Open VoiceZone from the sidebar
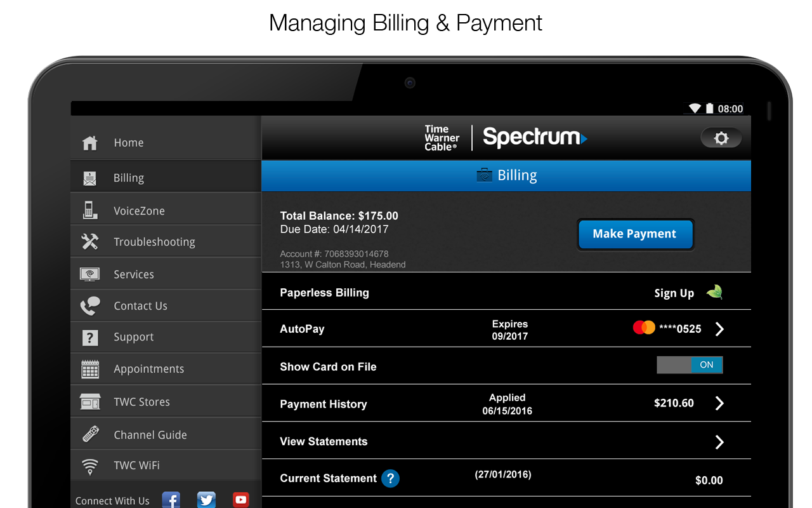812x508 pixels. (166, 210)
